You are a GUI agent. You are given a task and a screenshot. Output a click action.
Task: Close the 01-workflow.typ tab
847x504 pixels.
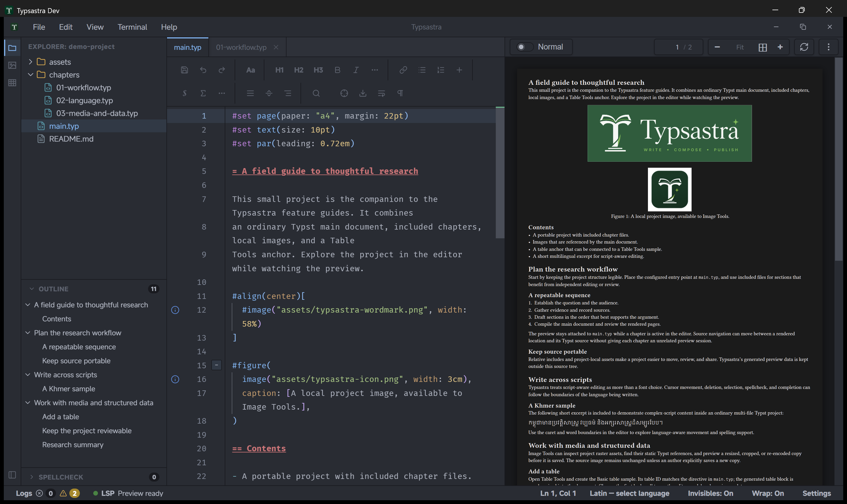[276, 47]
